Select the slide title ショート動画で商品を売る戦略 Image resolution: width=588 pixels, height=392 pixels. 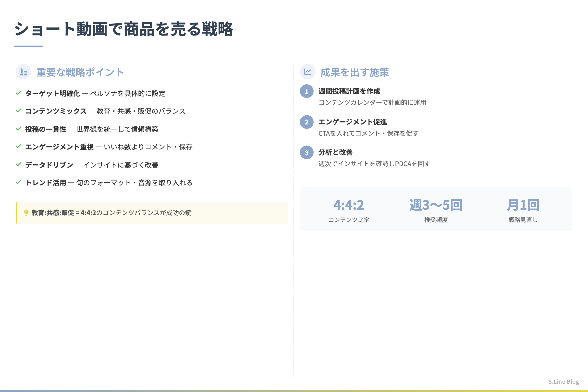[x=124, y=29]
